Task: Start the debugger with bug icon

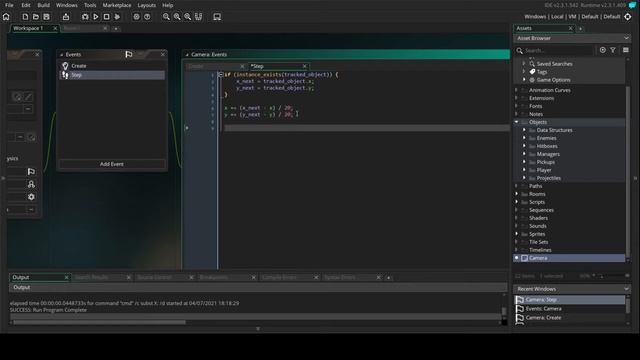Action: (85, 17)
